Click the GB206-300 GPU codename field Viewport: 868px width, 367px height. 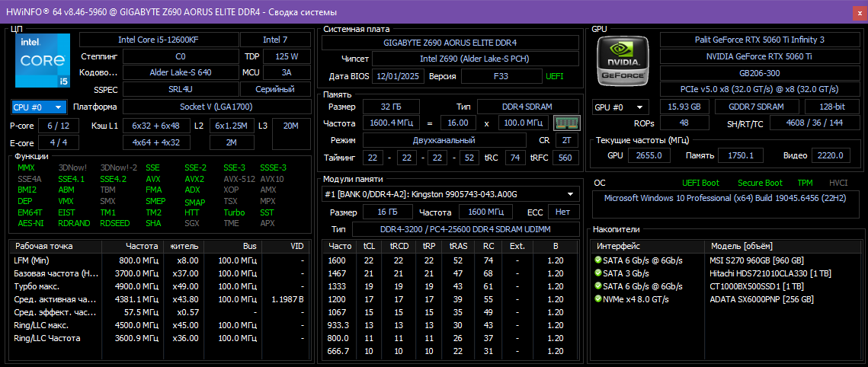tap(760, 73)
